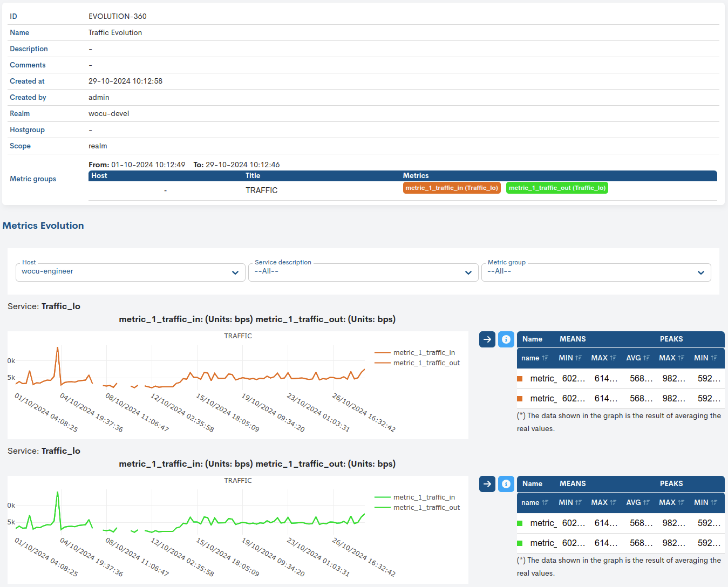The image size is (728, 587).
Task: Click the PEAKS header in the green chart table
Action: coord(671,483)
